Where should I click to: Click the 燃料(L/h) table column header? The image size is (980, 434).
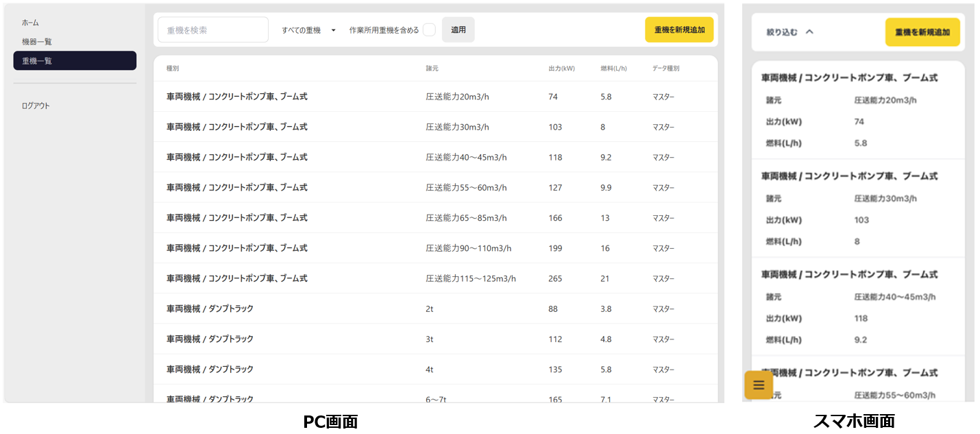(613, 69)
